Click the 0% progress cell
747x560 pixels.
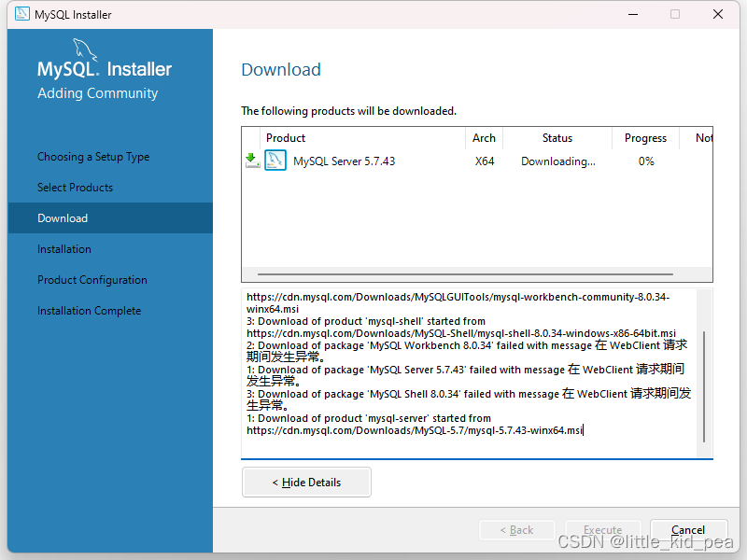(646, 161)
